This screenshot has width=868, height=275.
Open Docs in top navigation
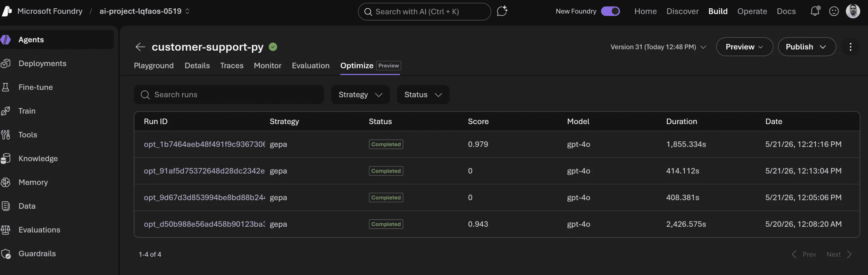786,11
